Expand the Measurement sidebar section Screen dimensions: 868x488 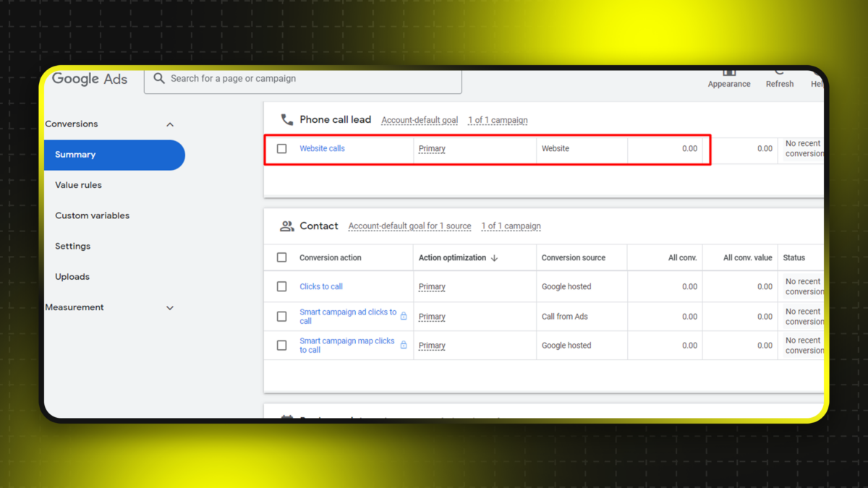(x=170, y=308)
